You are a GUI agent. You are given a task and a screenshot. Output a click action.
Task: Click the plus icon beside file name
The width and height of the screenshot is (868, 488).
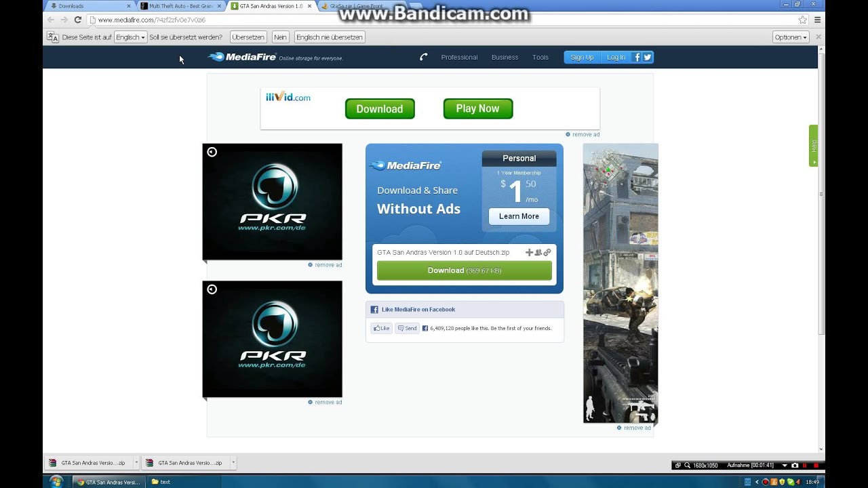click(x=530, y=252)
